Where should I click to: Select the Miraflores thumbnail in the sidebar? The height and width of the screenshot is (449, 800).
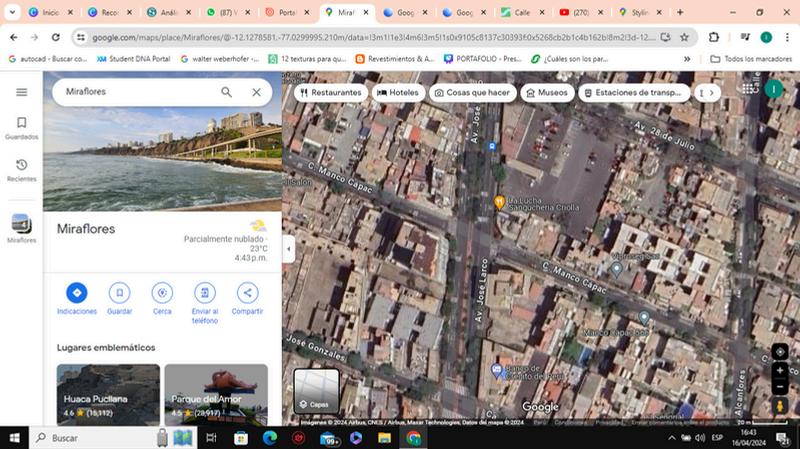[x=21, y=224]
